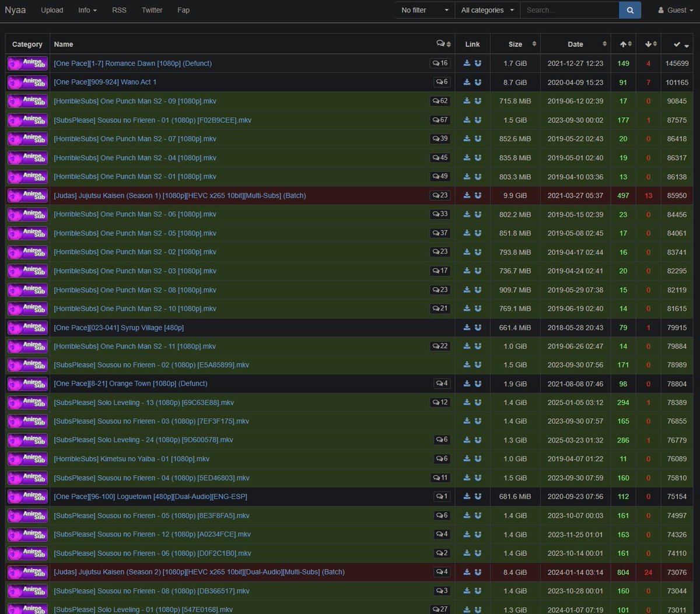The width and height of the screenshot is (700, 614).
Task: Open RSS feed link in navbar
Action: 119,10
